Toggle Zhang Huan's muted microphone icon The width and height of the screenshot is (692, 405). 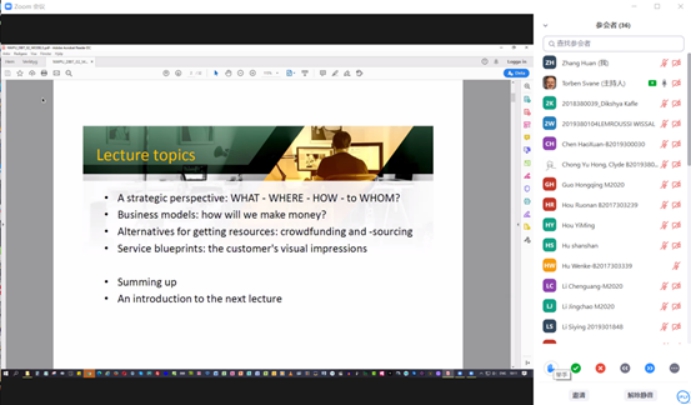point(663,62)
